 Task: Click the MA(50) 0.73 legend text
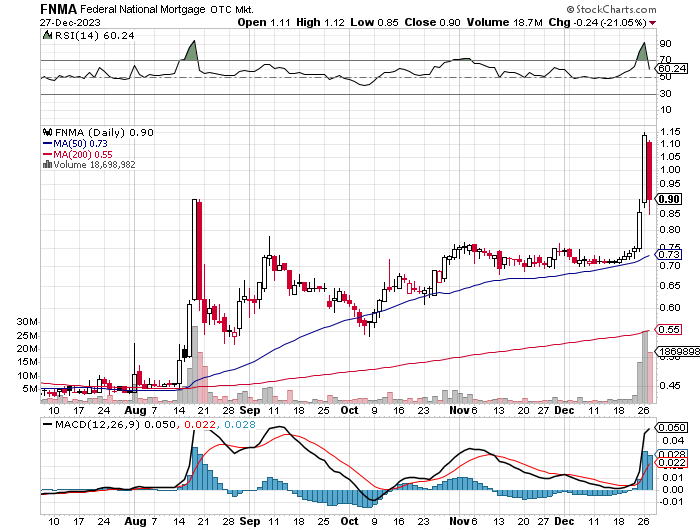(80, 143)
